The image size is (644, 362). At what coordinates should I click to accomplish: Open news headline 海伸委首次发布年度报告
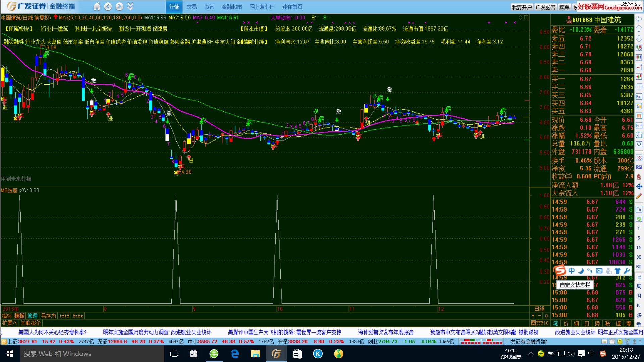[x=386, y=332]
